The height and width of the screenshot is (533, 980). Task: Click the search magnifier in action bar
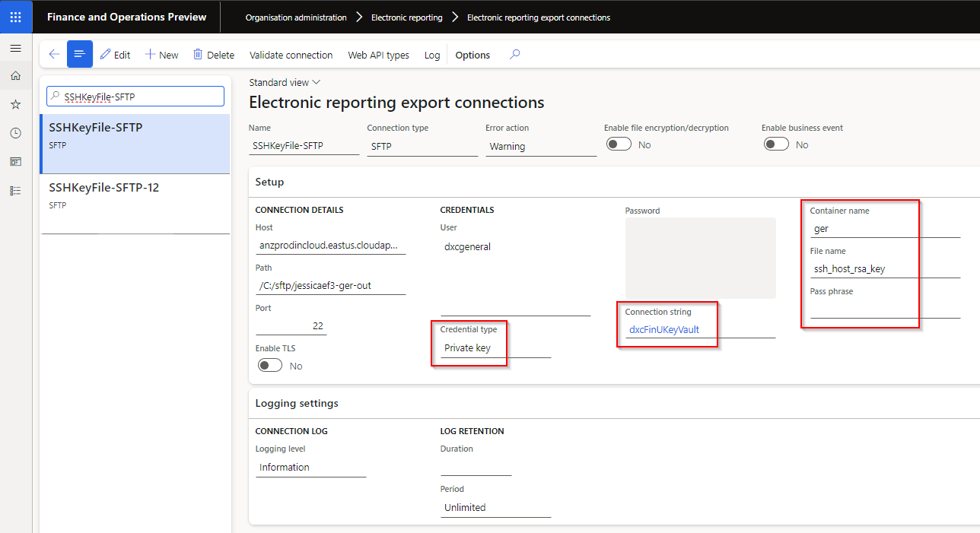(515, 55)
